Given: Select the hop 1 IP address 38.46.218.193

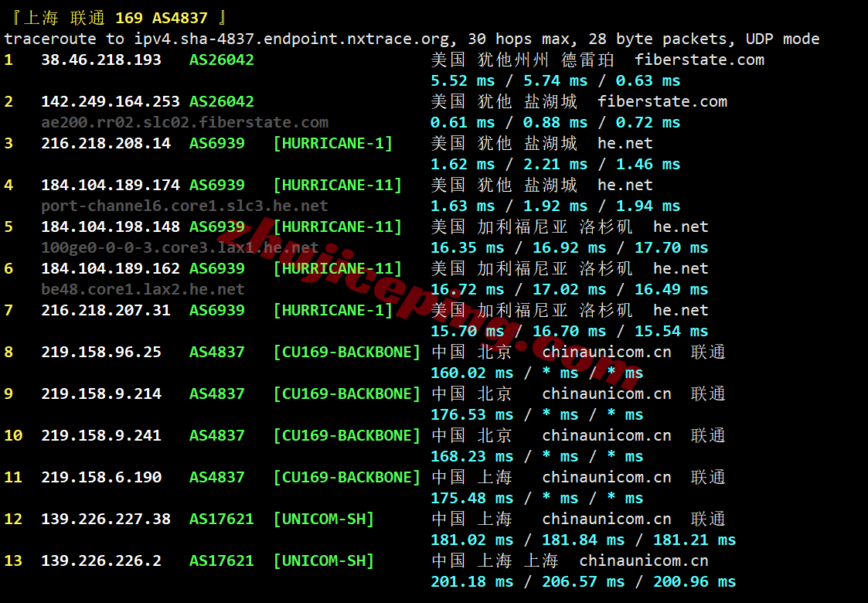Looking at the screenshot, I should 101,60.
